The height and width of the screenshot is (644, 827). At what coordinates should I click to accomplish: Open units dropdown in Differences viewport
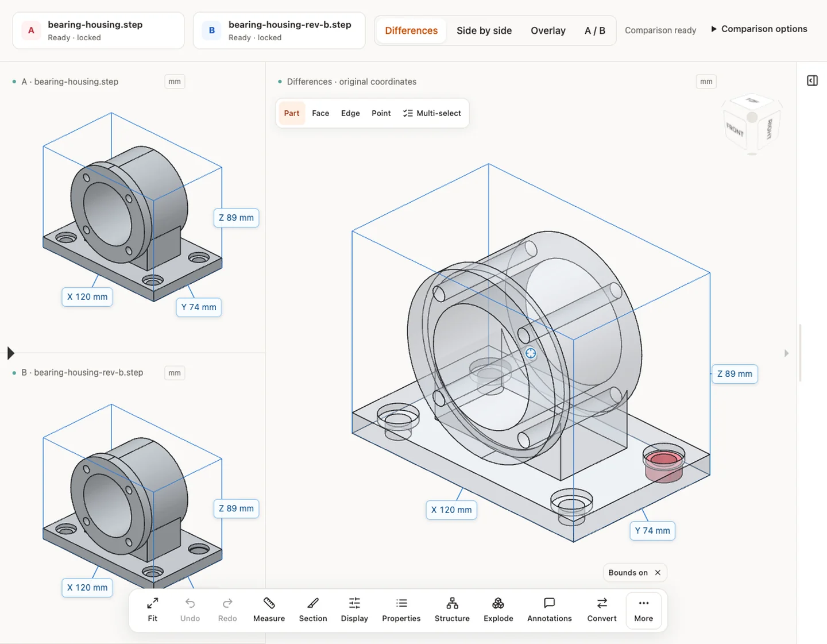coord(706,82)
